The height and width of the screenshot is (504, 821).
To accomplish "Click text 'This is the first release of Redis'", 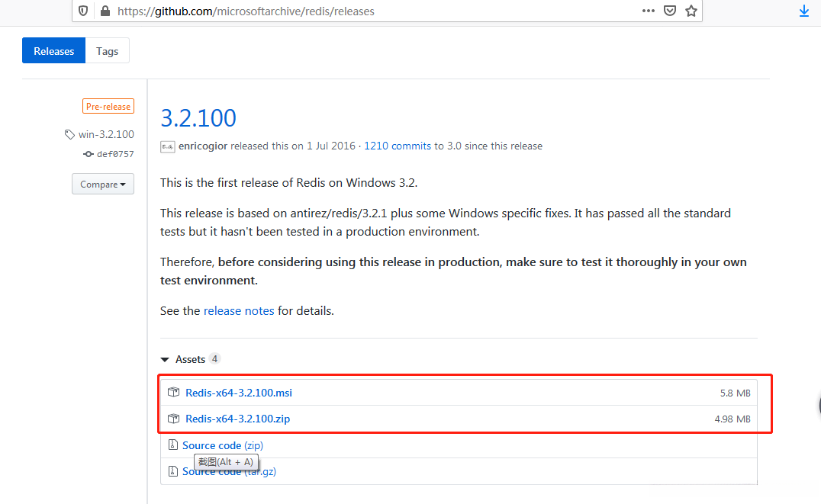I will [x=243, y=183].
